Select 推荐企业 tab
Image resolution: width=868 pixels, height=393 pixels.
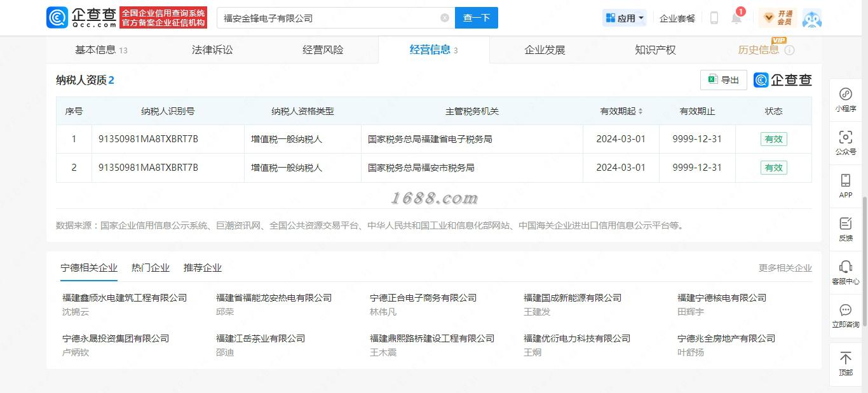[x=203, y=267]
